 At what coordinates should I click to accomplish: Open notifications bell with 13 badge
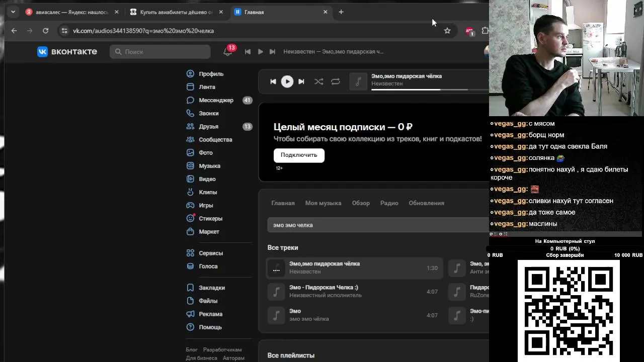coord(228,51)
